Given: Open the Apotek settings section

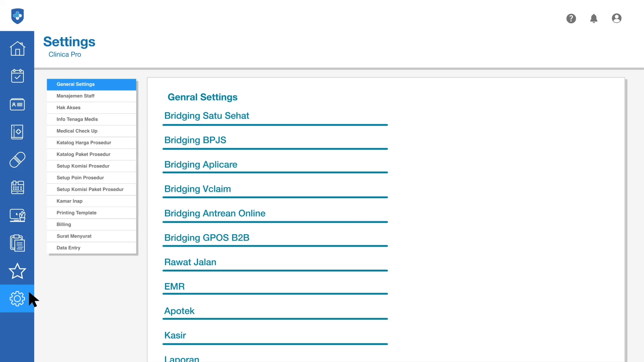Looking at the screenshot, I should [x=179, y=311].
